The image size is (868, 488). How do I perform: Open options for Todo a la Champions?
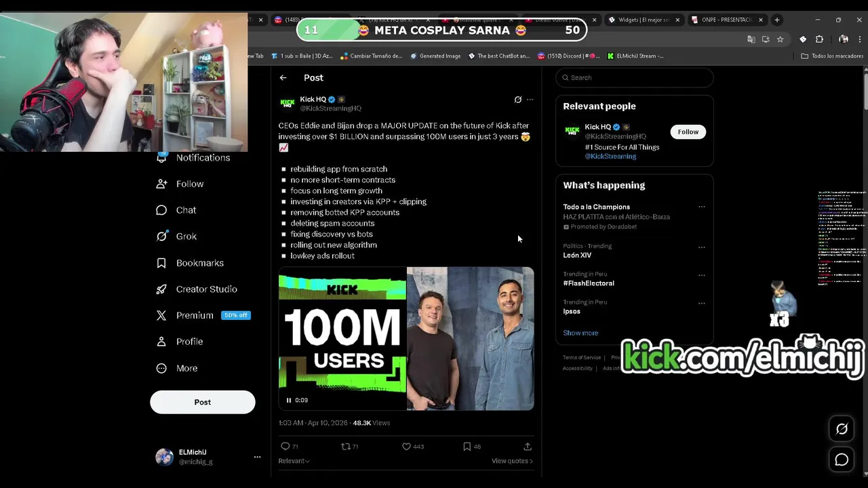pos(701,207)
